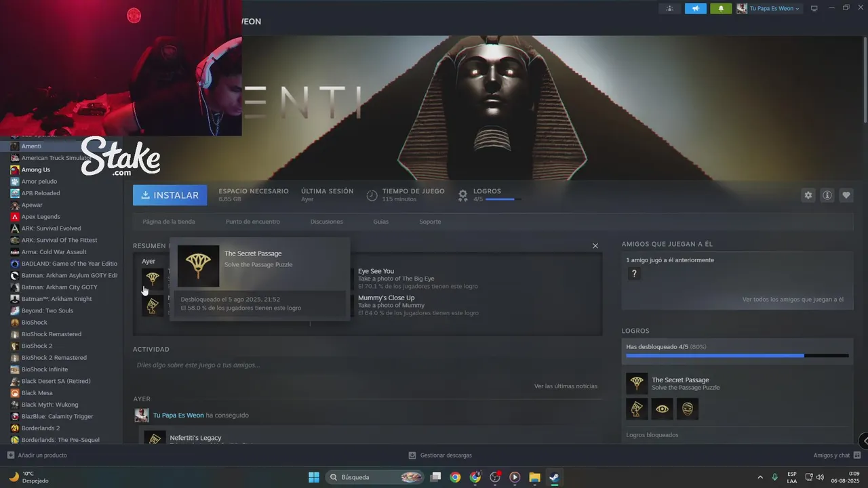Select the Nefertiti profile achievement icon in Logros

(637, 409)
